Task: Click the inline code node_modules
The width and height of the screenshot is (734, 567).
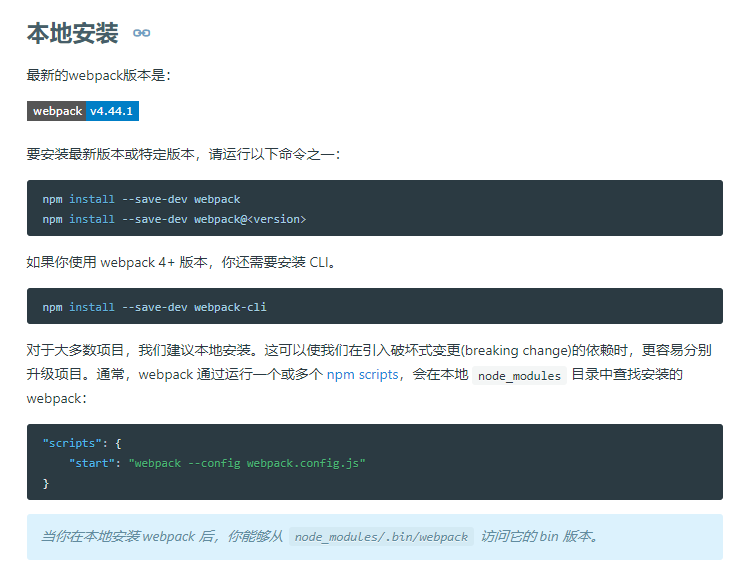Action: [519, 376]
